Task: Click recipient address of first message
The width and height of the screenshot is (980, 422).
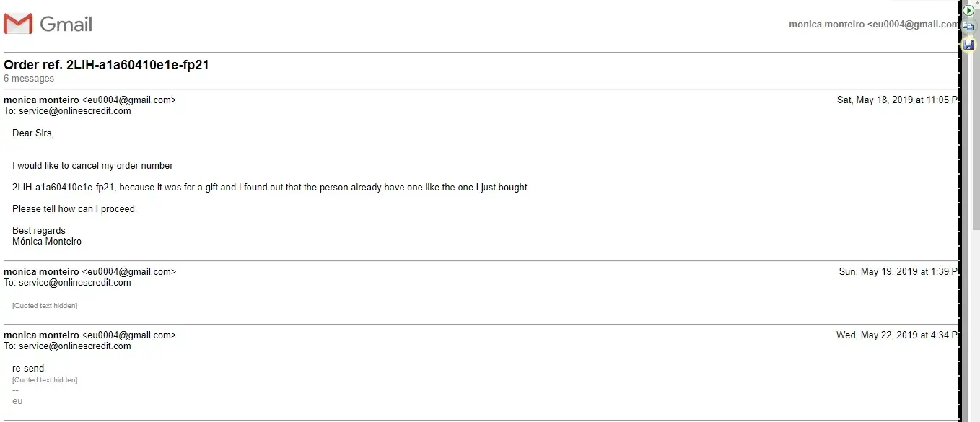Action: (75, 111)
